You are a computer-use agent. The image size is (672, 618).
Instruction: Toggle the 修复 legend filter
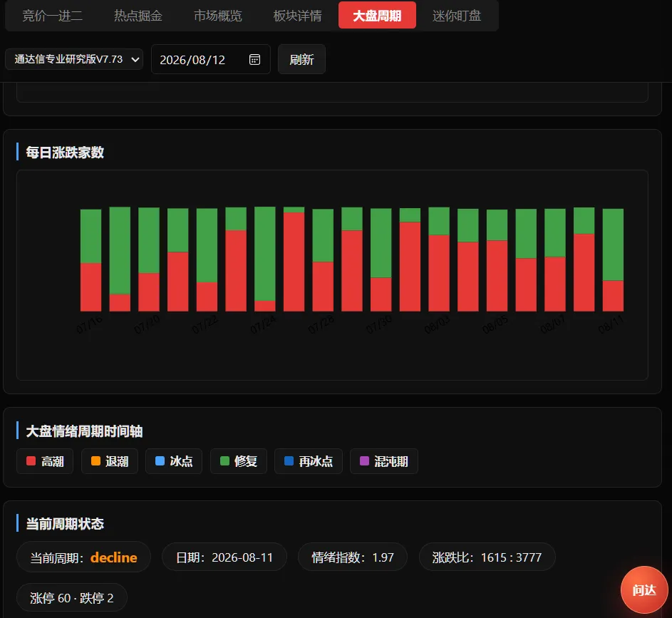[x=239, y=461]
